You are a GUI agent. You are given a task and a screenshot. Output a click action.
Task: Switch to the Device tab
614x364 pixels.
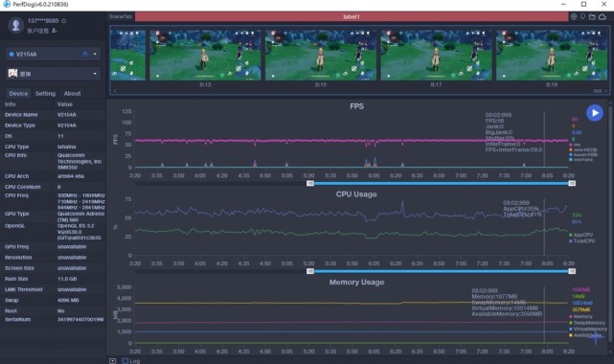click(18, 94)
